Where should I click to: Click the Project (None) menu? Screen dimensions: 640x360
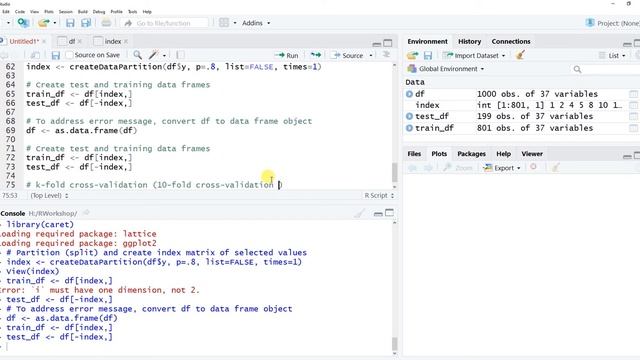click(x=613, y=23)
